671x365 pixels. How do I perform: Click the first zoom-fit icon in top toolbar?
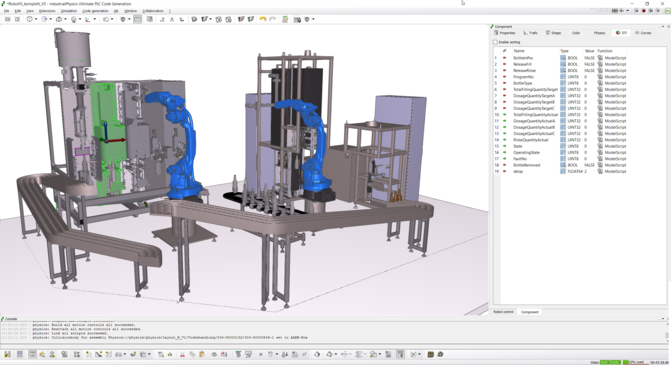[x=8, y=19]
